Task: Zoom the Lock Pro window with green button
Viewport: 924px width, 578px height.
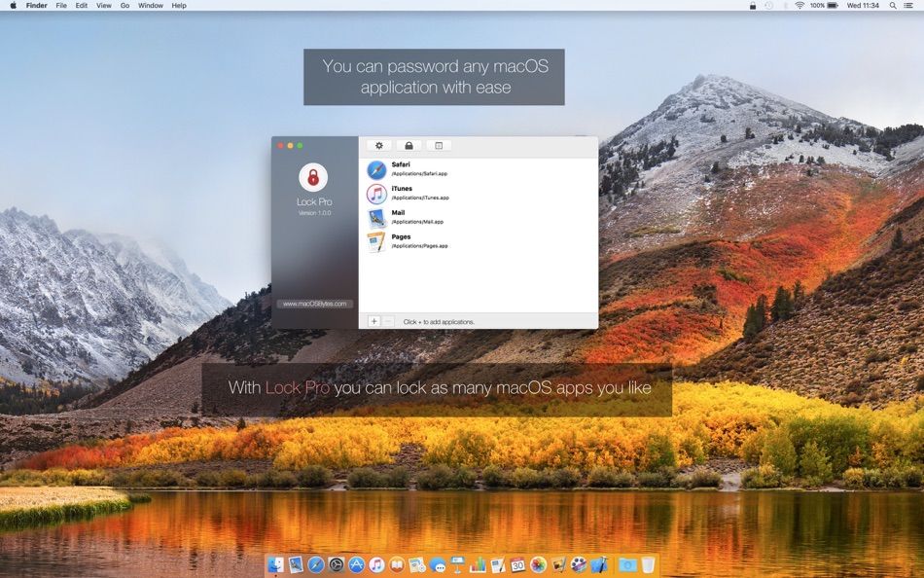Action: point(300,146)
